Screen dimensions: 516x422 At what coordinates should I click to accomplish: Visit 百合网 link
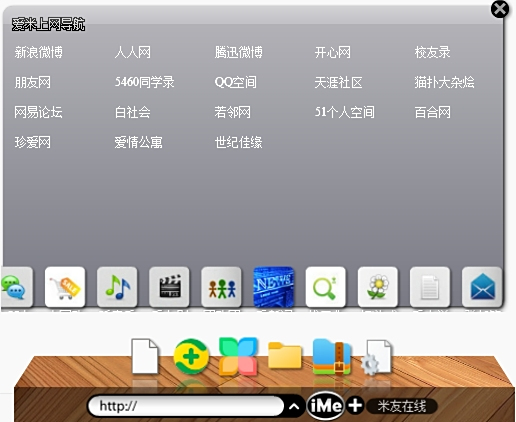coord(433,112)
